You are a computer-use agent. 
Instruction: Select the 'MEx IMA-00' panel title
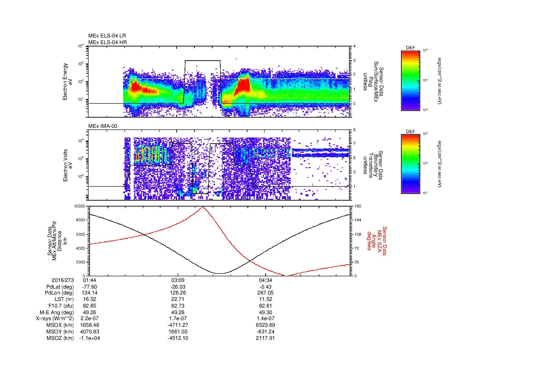pyautogui.click(x=103, y=126)
